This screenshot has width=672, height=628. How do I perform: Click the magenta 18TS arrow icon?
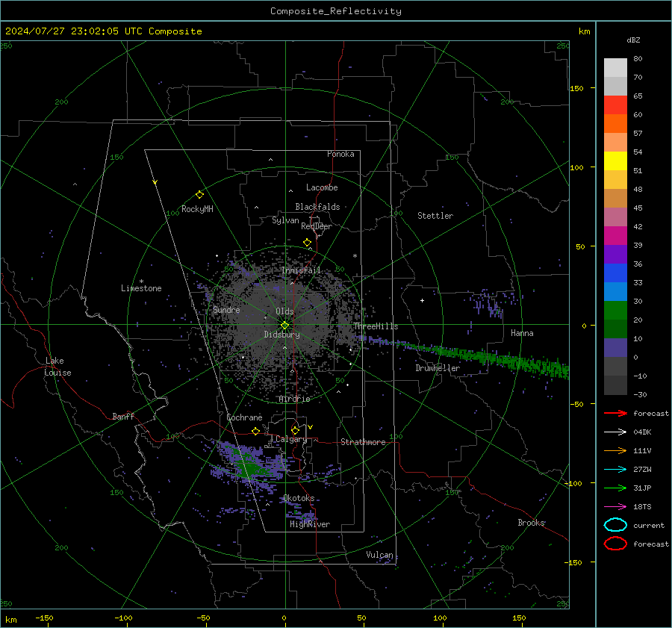(x=615, y=507)
